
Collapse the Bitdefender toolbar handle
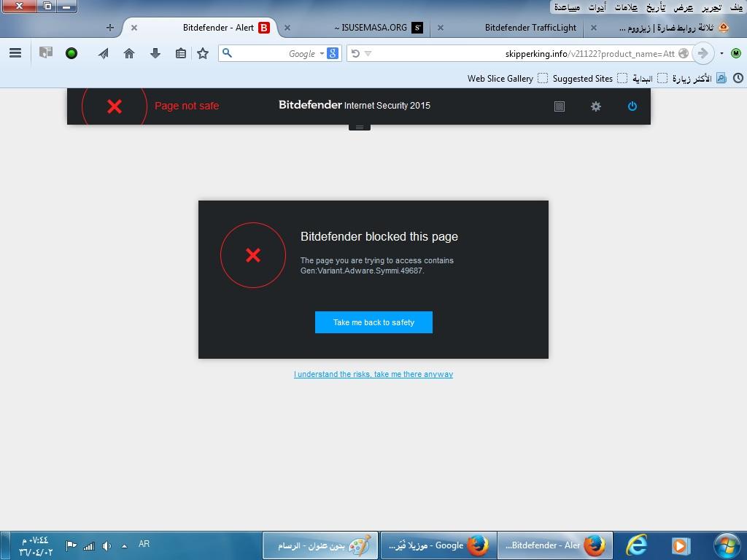[x=360, y=127]
